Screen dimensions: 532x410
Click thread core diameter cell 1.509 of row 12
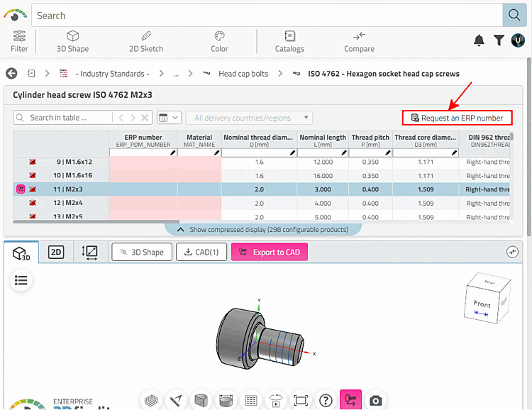tap(426, 204)
